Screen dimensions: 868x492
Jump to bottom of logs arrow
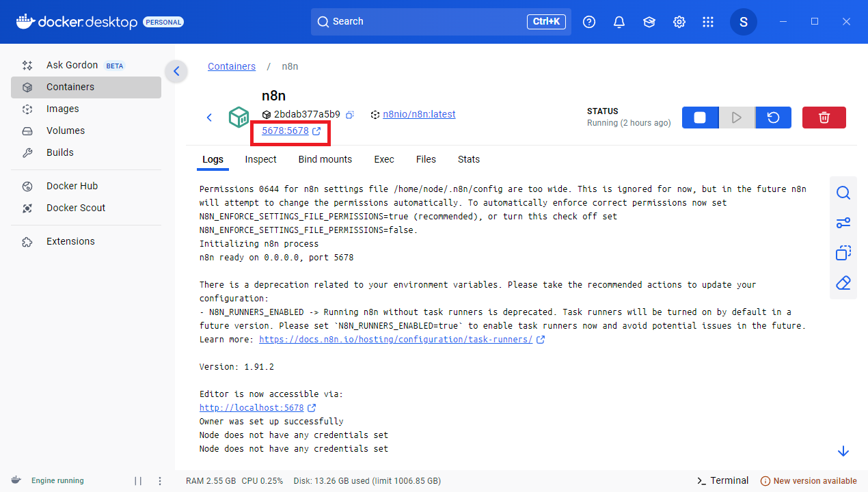coord(843,451)
